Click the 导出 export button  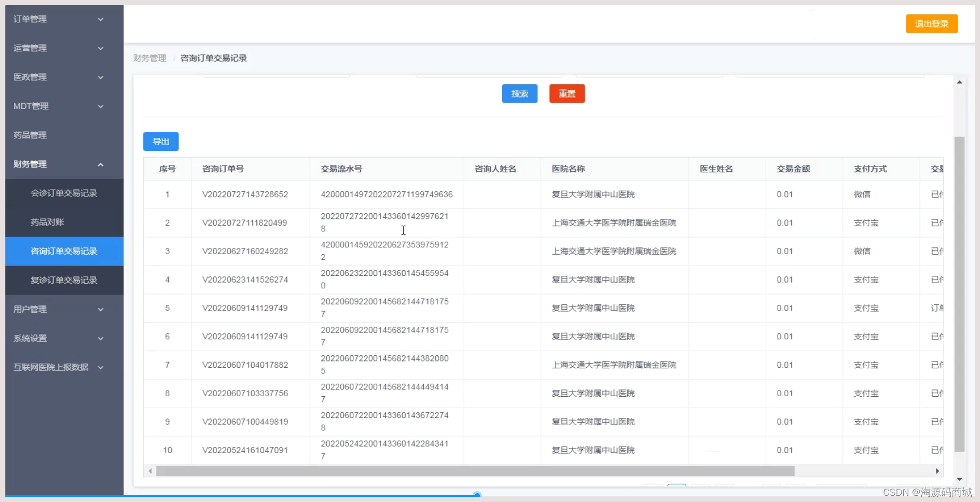(x=161, y=141)
